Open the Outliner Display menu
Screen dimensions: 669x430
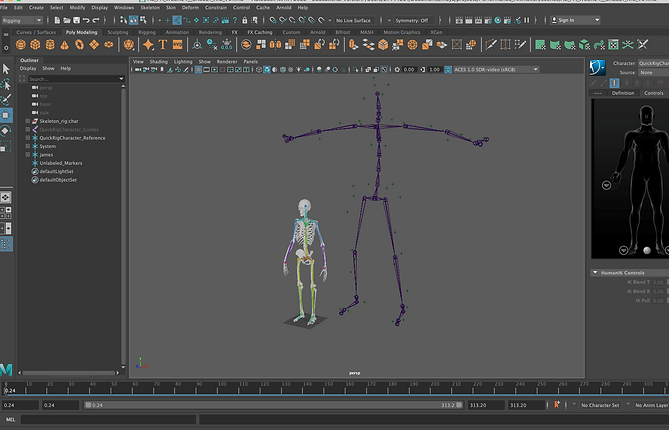pos(28,68)
